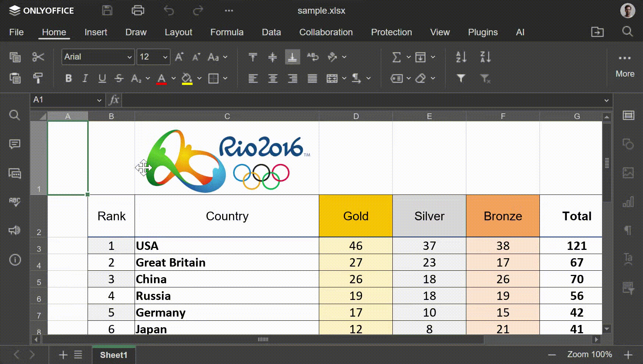Apply the yellow fill color swatch
643x364 pixels.
[187, 79]
